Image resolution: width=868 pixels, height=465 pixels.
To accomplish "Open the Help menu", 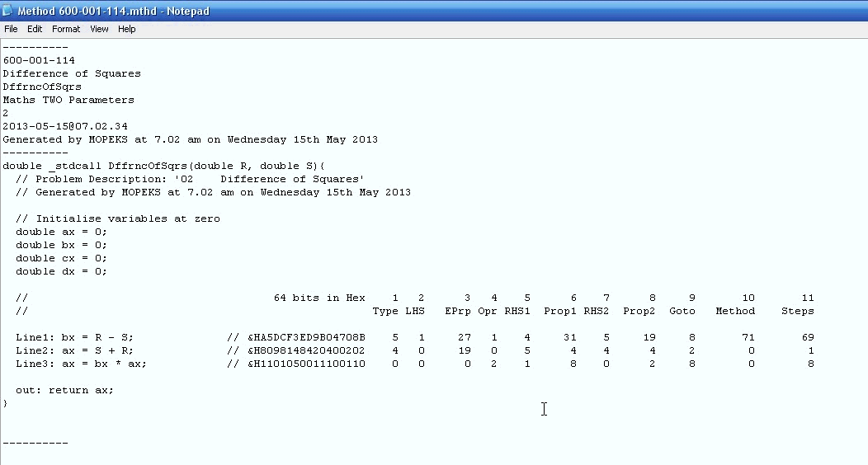I will pos(126,29).
